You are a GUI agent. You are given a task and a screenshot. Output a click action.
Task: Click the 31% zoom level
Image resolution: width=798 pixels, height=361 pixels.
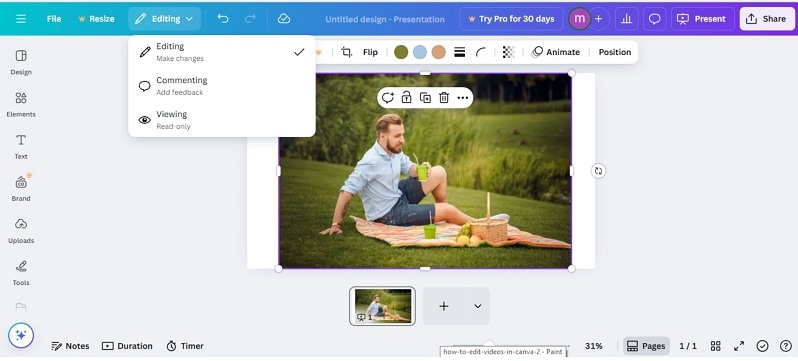[593, 346]
